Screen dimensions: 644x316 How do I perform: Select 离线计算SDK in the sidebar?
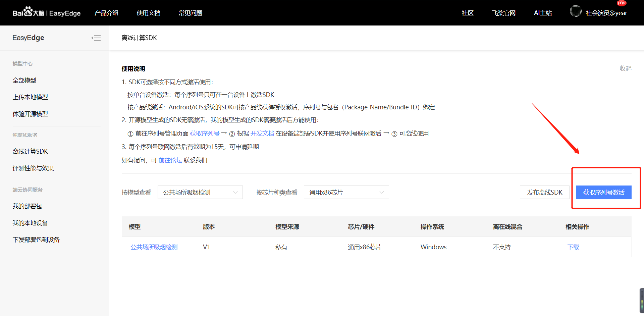coord(30,151)
